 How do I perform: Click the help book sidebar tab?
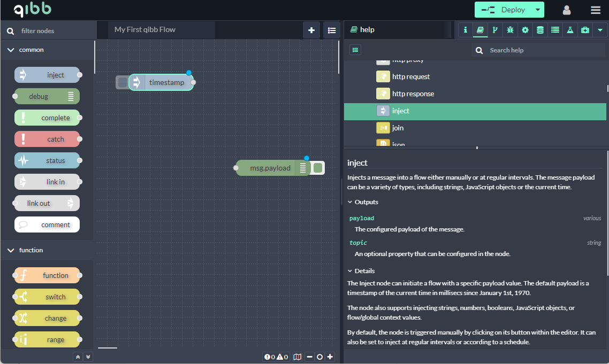tap(481, 30)
